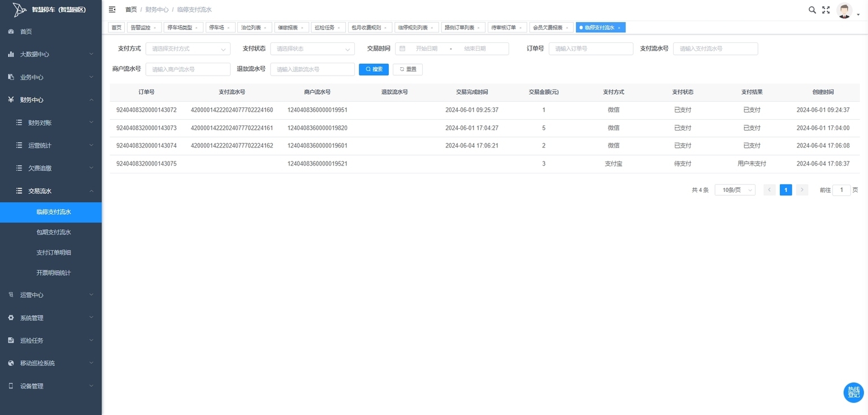
Task: Collapse the 财务中心 menu
Action: tap(51, 100)
